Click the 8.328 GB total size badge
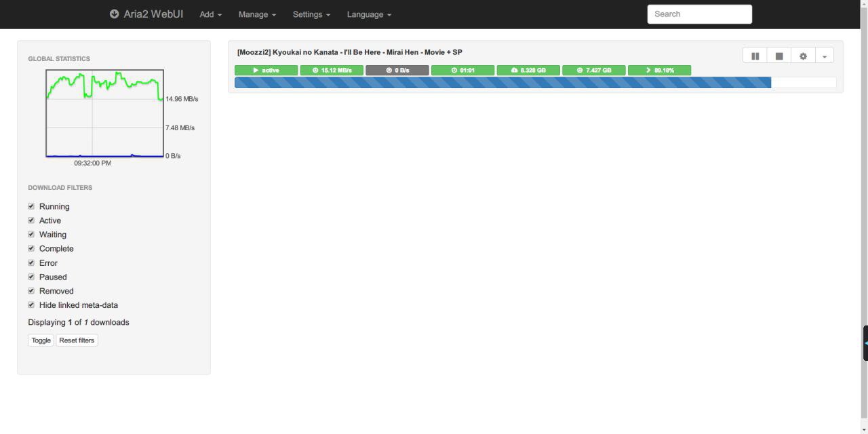This screenshot has height=434, width=868. click(x=528, y=70)
